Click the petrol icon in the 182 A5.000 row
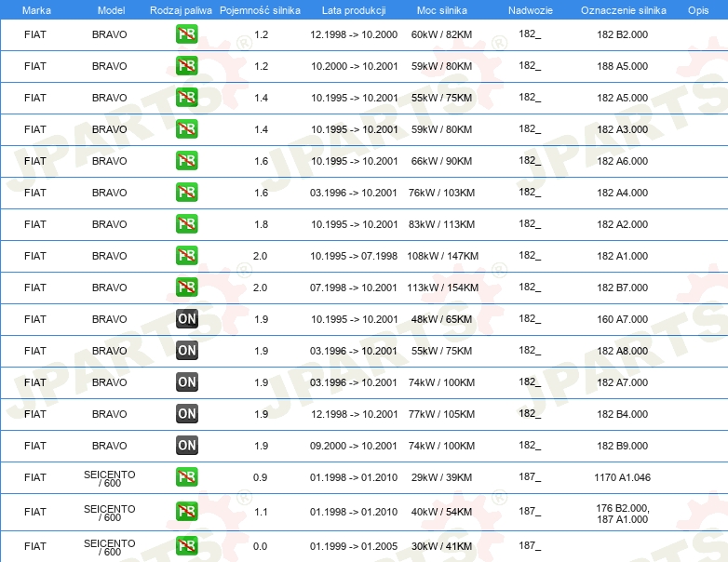This screenshot has height=562, width=728. [x=186, y=98]
